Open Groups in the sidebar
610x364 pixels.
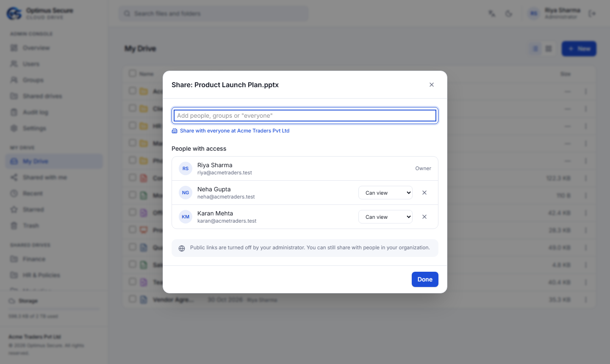coord(54,80)
